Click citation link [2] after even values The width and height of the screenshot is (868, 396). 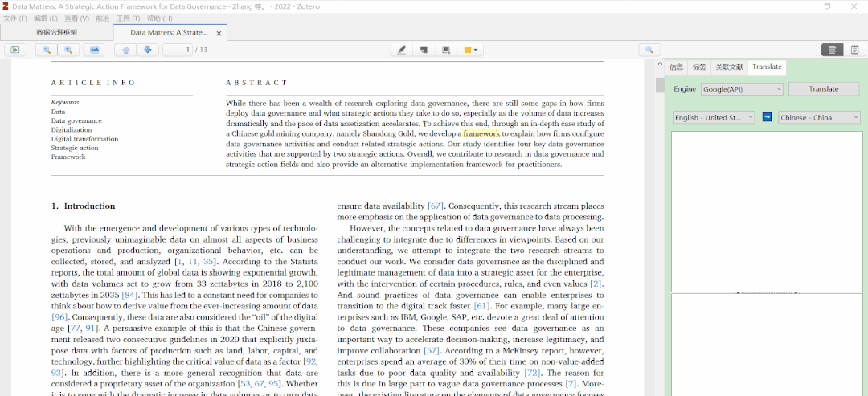pyautogui.click(x=596, y=284)
